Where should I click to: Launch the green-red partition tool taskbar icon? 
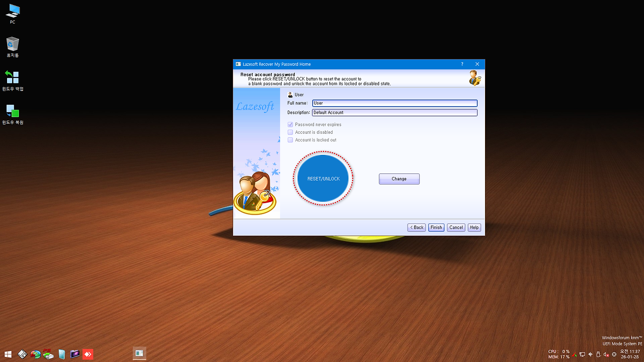click(35, 354)
